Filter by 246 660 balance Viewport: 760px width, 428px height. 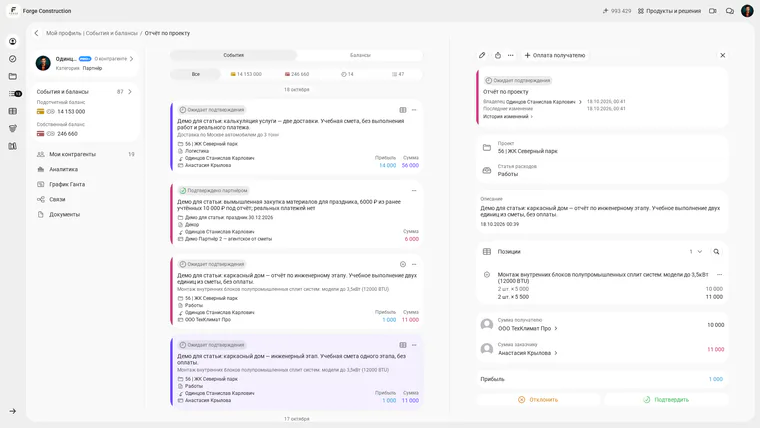(x=297, y=74)
